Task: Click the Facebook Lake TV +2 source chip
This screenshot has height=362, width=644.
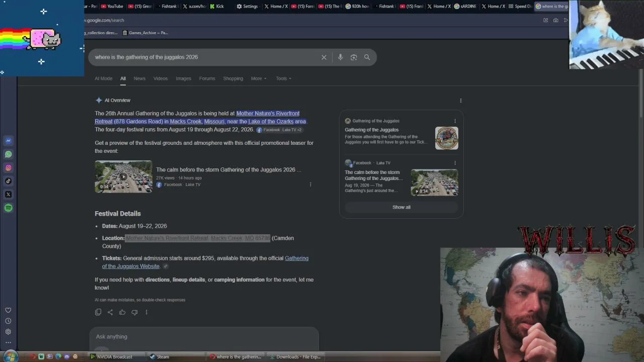Action: pyautogui.click(x=279, y=130)
